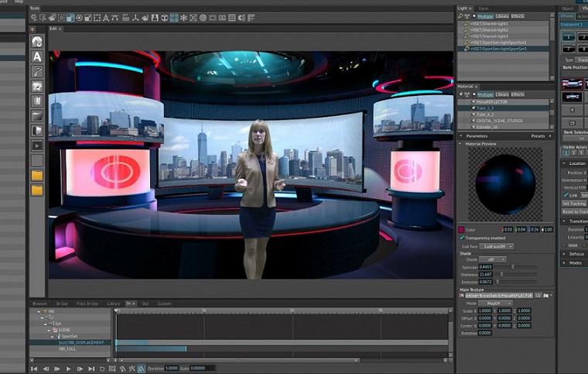This screenshot has height=374, width=588.
Task: Click the disc icon atop left sidebar
Action: pos(36,42)
